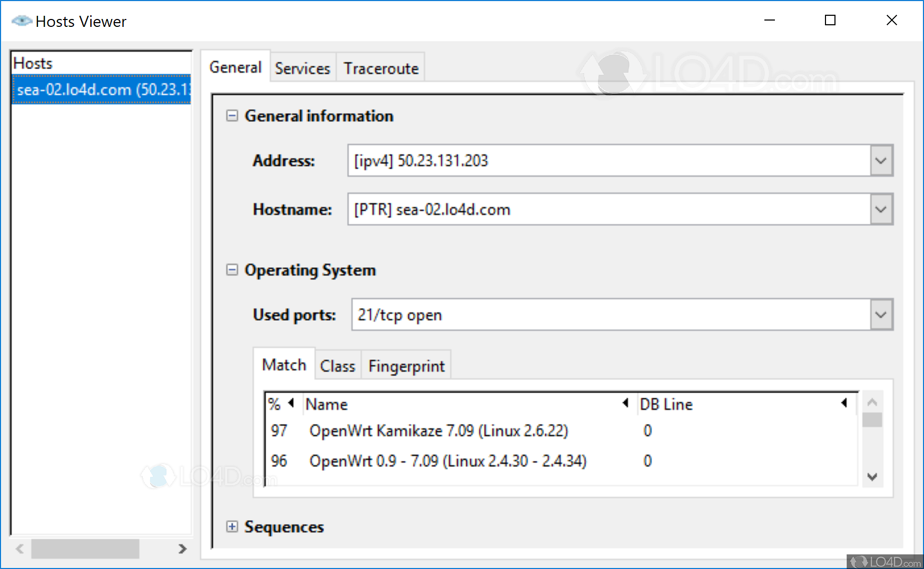Open the Used ports dropdown
This screenshot has height=569, width=924.
881,315
